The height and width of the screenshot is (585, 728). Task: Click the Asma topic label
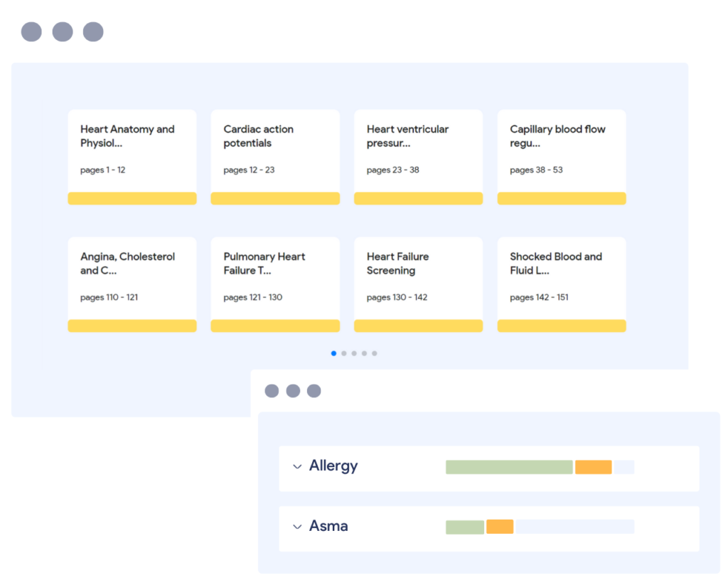point(328,527)
